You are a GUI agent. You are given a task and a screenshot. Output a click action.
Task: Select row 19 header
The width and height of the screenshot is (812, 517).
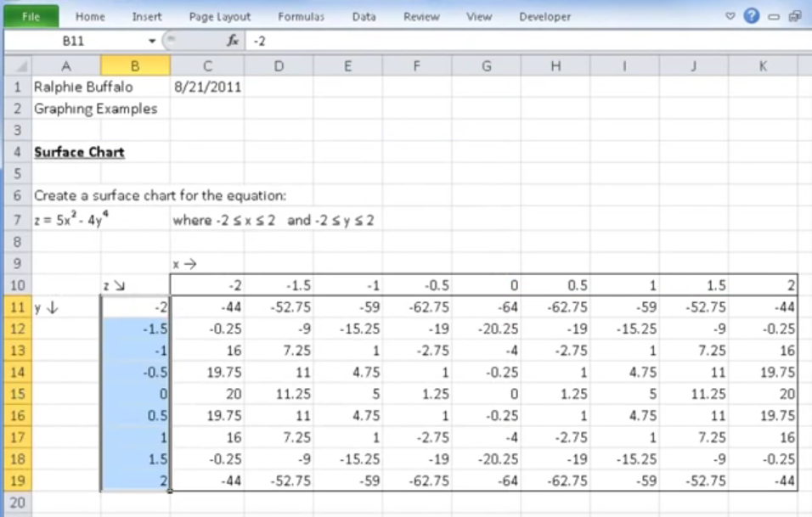[x=18, y=480]
